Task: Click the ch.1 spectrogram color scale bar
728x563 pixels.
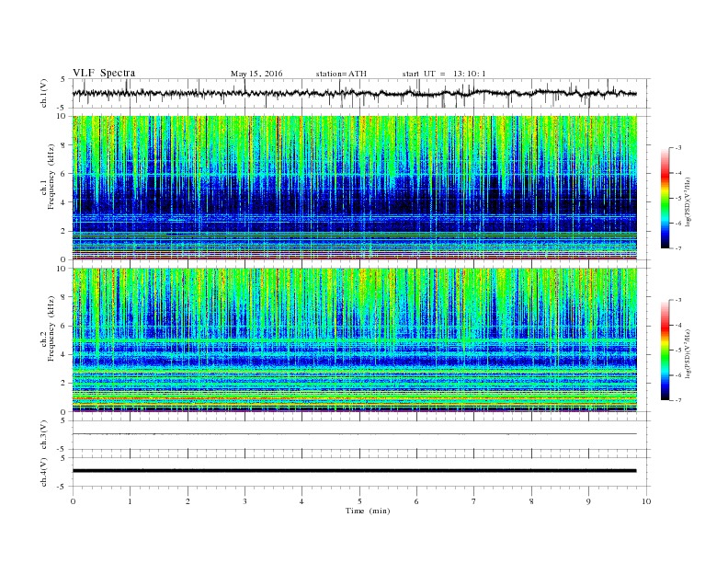Action: click(x=665, y=198)
